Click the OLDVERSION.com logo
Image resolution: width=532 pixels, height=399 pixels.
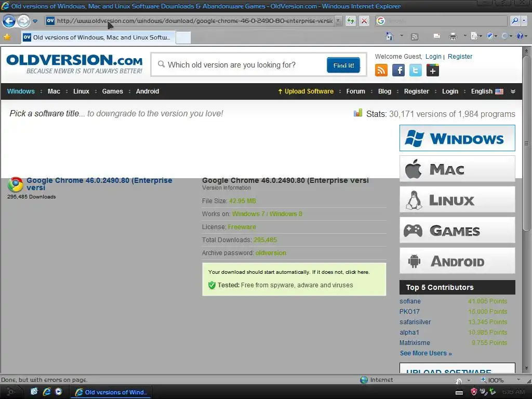pos(74,64)
